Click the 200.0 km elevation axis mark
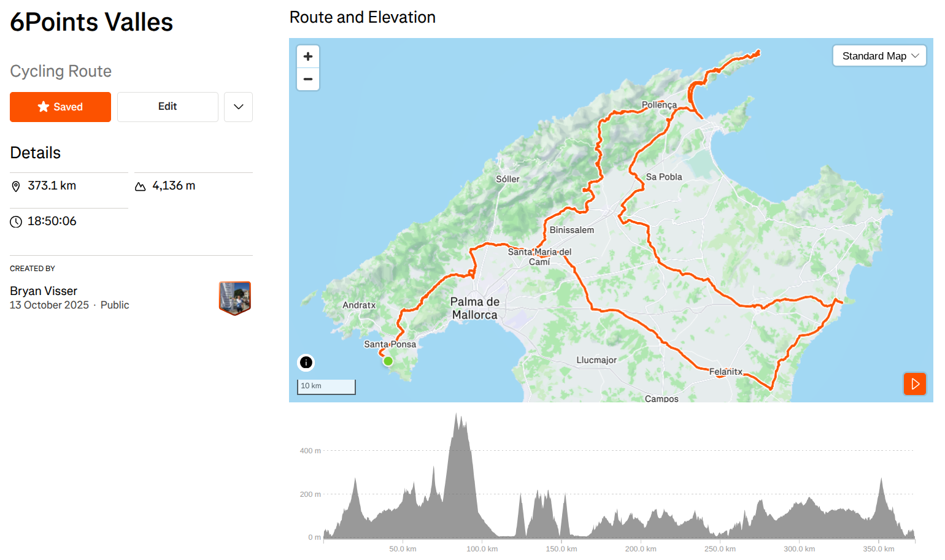Viewport: 945px width, 560px height. point(641,548)
